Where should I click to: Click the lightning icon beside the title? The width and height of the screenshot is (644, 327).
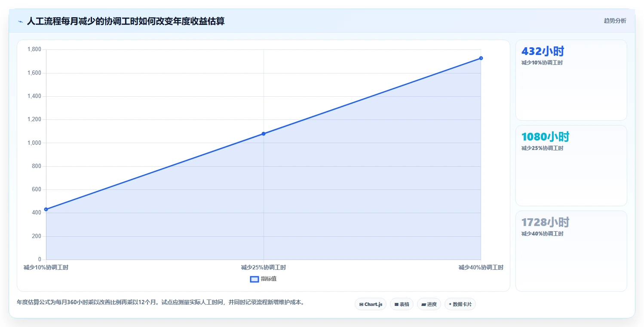tap(21, 21)
